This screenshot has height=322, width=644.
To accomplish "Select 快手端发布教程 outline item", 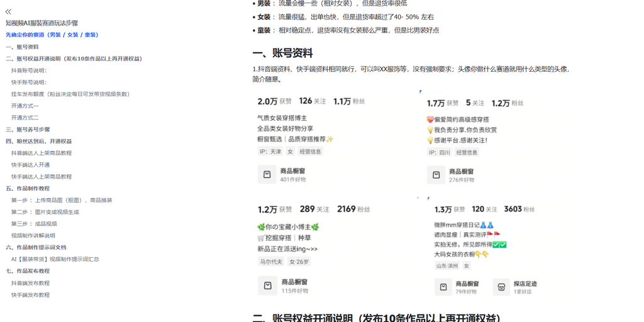I will (x=30, y=295).
